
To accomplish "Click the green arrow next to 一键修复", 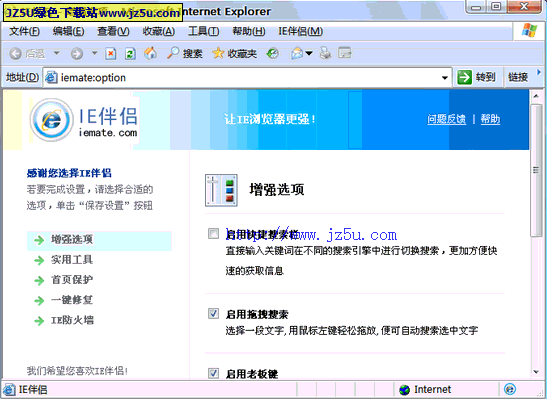I will point(39,301).
